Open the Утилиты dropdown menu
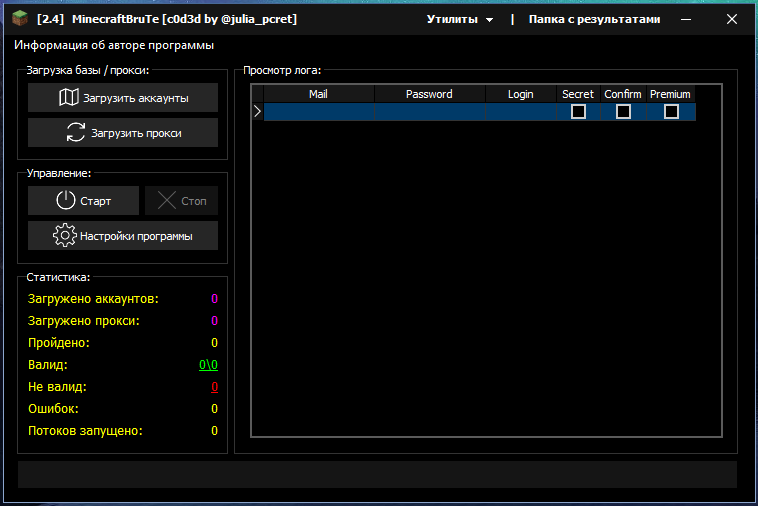This screenshot has height=506, width=758. [460, 19]
